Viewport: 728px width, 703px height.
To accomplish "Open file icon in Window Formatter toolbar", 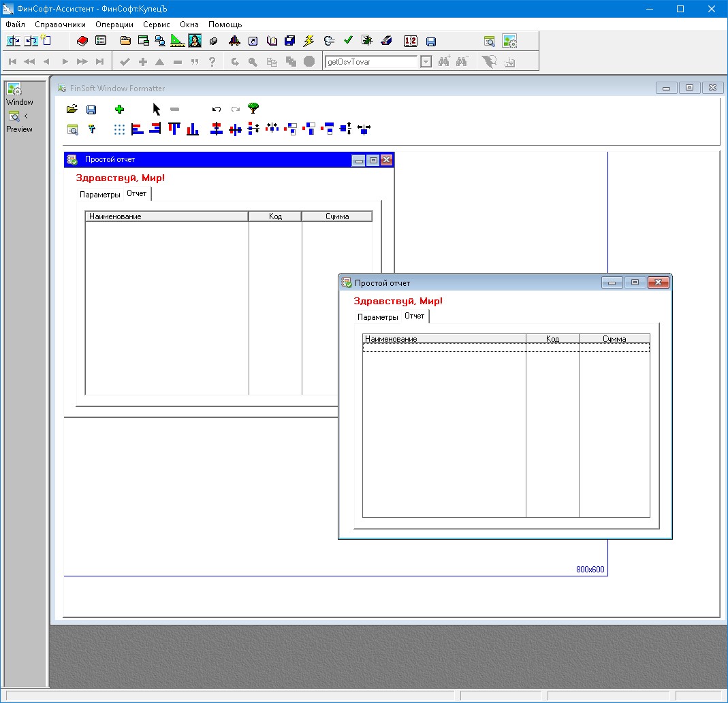I will point(72,109).
